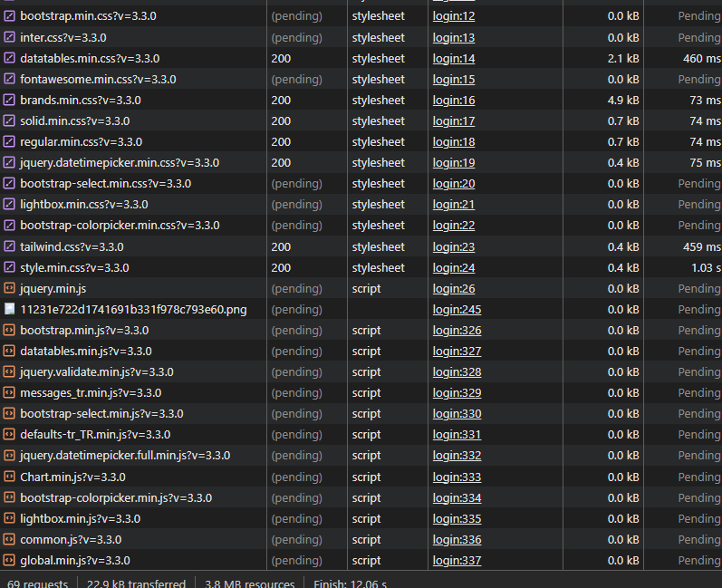Select the bootstrap.min.css?v=3.3.0 request name
The height and width of the screenshot is (588, 722).
[89, 16]
